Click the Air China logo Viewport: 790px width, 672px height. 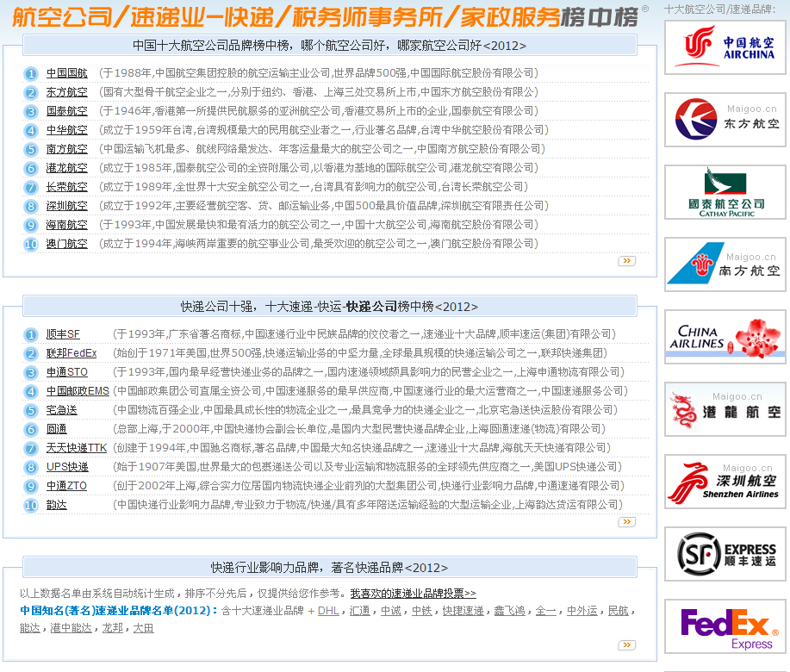click(x=725, y=47)
